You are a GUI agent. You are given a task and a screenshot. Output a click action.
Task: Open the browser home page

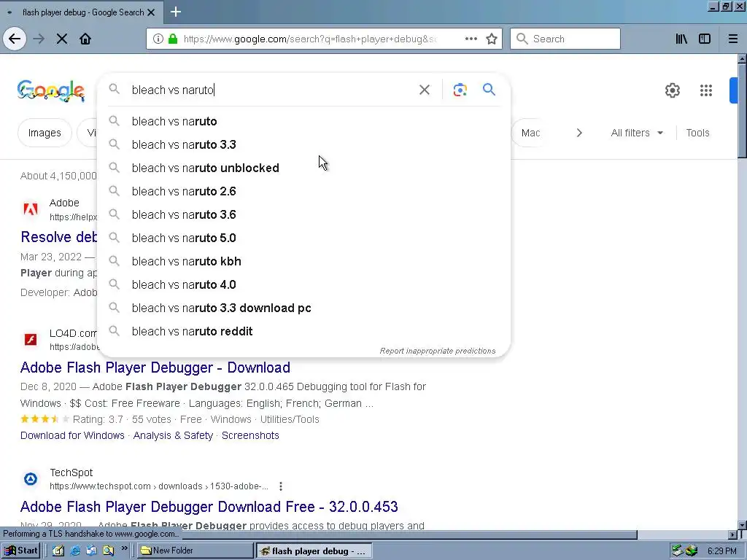pos(85,39)
